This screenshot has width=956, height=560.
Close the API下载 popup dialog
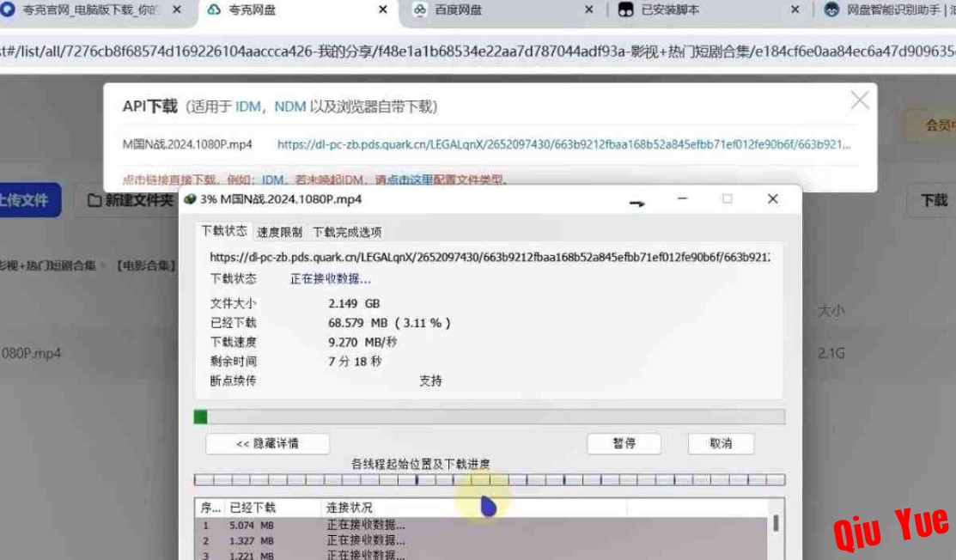[x=860, y=100]
